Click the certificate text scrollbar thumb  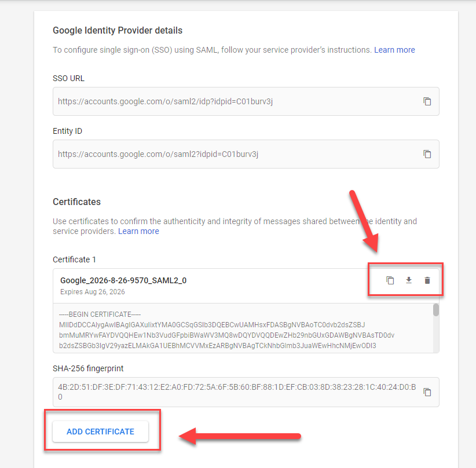(436, 310)
